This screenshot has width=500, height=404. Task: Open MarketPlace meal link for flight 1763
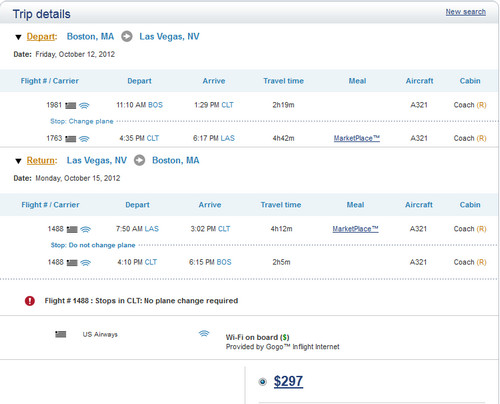pyautogui.click(x=357, y=138)
